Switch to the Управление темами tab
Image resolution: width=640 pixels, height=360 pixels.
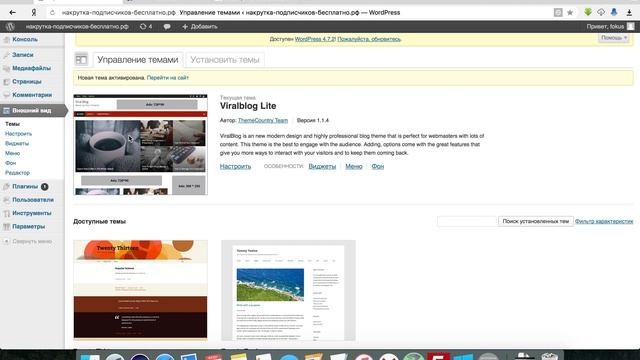point(138,60)
